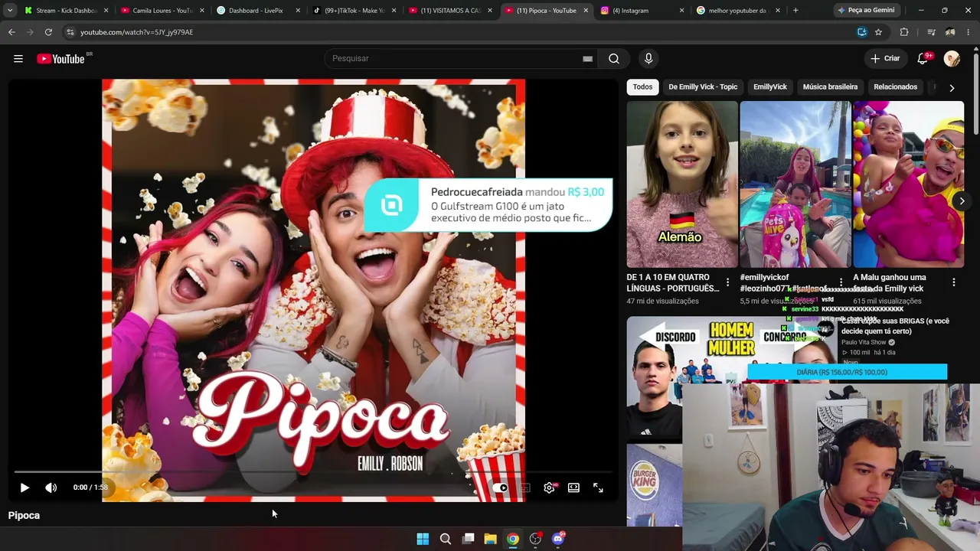Viewport: 980px width, 551px height.
Task: Open media controls in Chrome toolbar
Action: click(x=931, y=32)
